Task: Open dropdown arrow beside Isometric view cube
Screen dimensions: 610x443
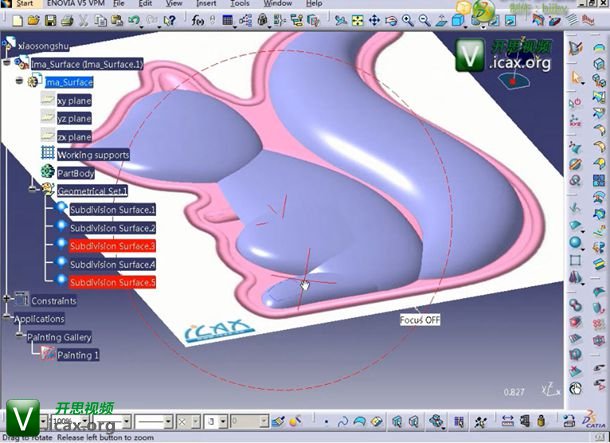Action: coord(466,28)
